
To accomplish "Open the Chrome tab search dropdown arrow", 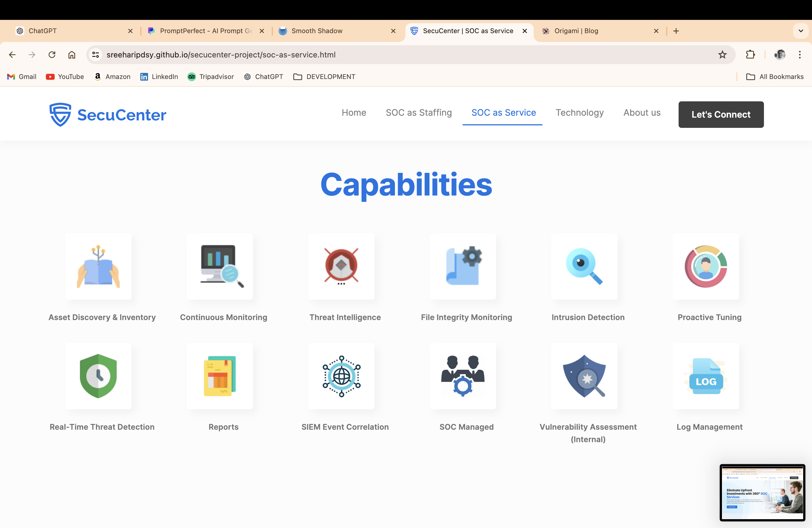I will point(800,31).
